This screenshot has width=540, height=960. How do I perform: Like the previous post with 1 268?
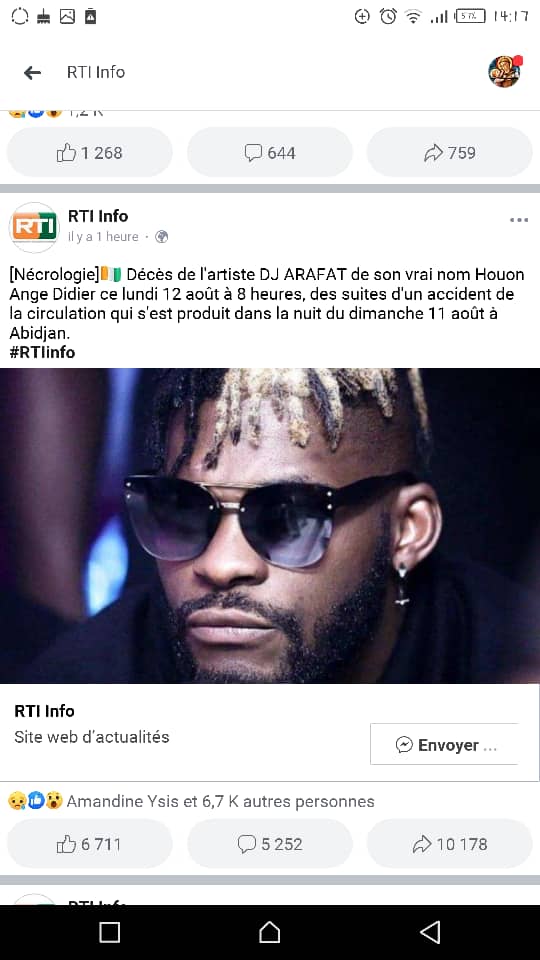[x=89, y=152]
